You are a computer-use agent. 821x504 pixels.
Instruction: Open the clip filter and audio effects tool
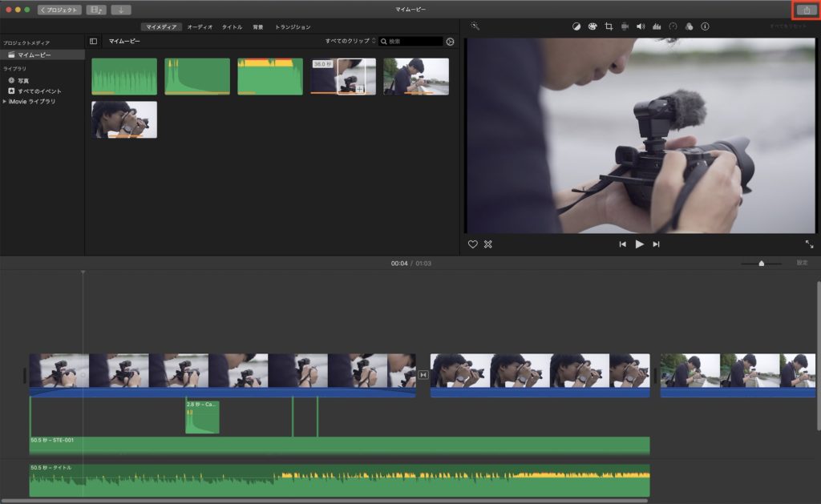(x=689, y=26)
